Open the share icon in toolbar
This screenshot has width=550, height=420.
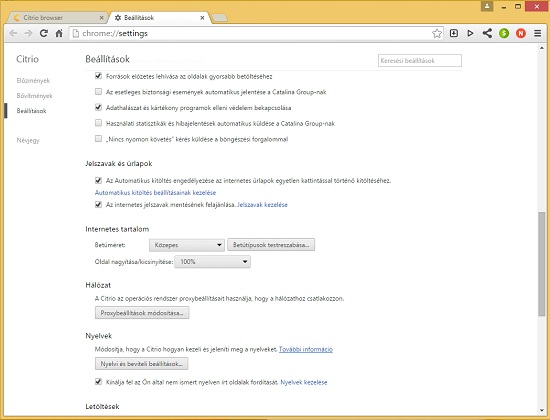pyautogui.click(x=487, y=33)
